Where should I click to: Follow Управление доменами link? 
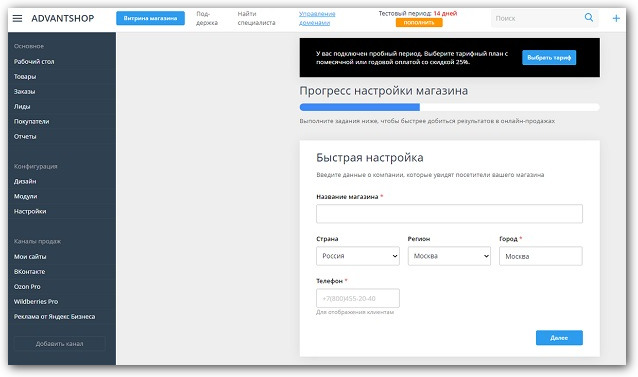(x=317, y=18)
